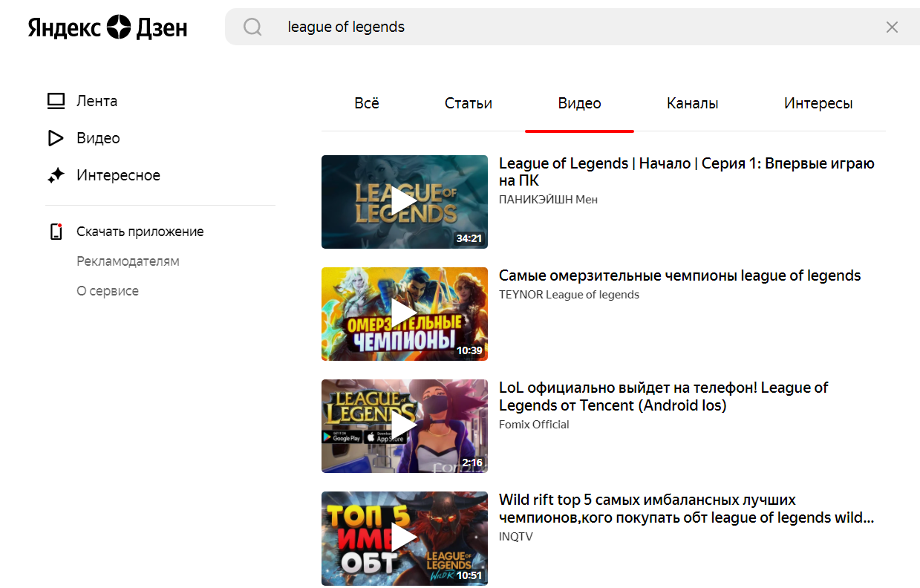Image resolution: width=920 pixels, height=588 pixels.
Task: Play the Омерзительные чемпионы video thumbnail
Action: pyautogui.click(x=404, y=314)
